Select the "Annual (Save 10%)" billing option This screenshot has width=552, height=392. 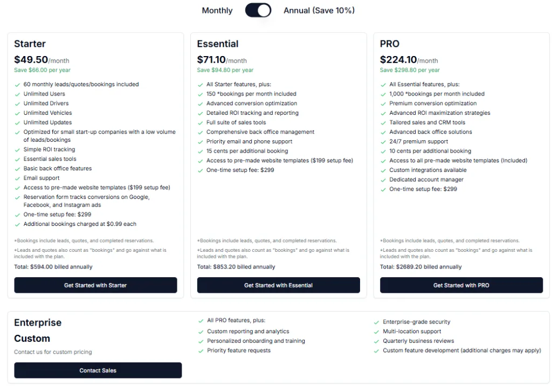point(319,10)
